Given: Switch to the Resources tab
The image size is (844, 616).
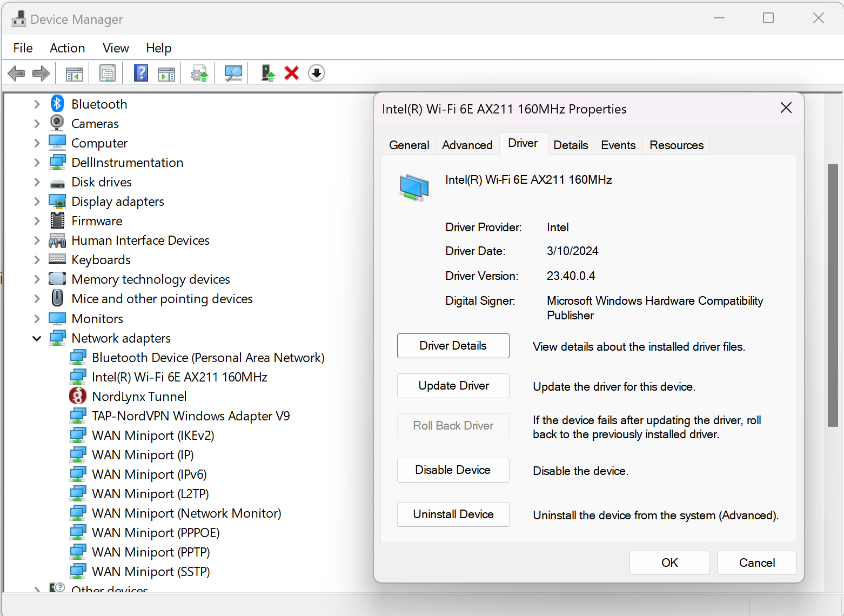Looking at the screenshot, I should point(676,145).
